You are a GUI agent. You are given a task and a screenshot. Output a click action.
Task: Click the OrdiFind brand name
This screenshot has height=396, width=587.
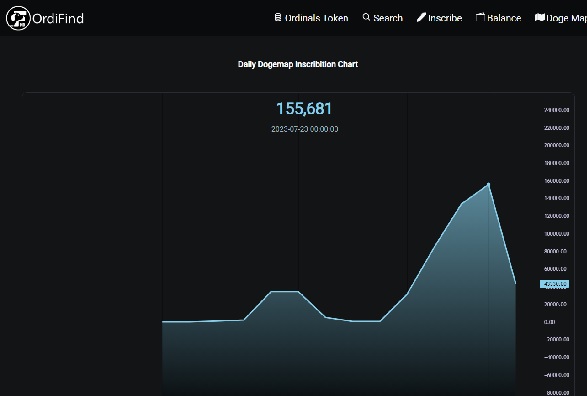point(58,18)
